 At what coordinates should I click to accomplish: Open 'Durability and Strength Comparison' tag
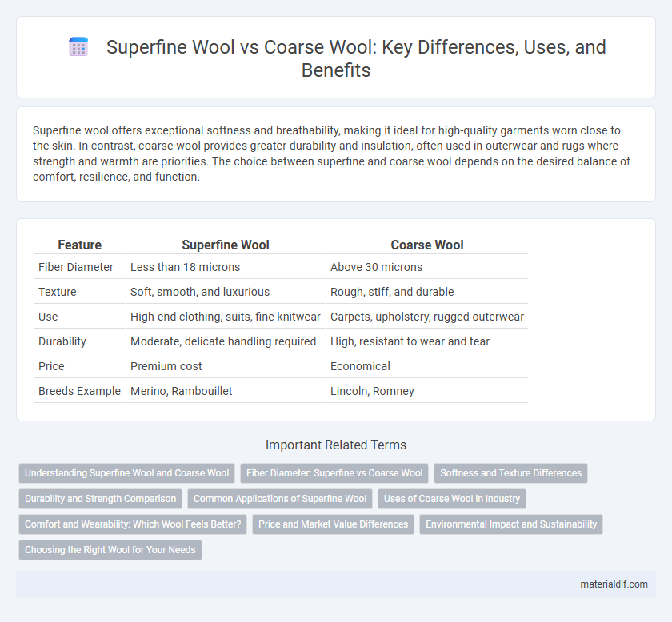(100, 499)
